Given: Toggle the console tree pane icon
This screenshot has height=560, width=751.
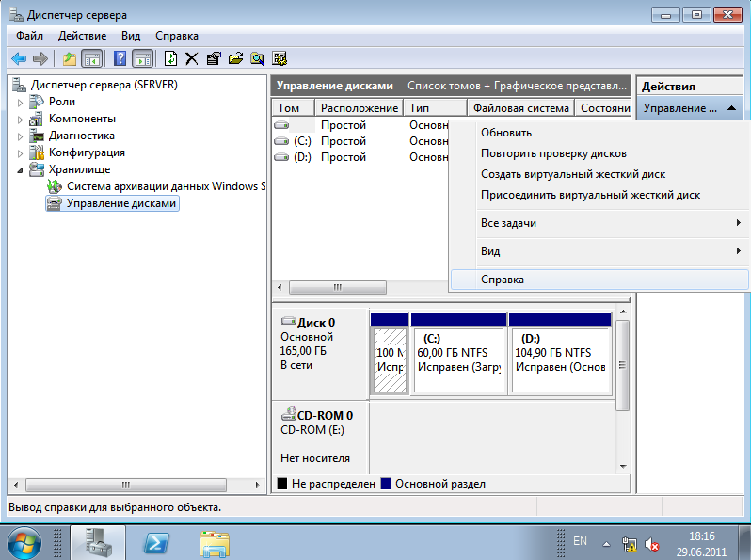Looking at the screenshot, I should [91, 59].
